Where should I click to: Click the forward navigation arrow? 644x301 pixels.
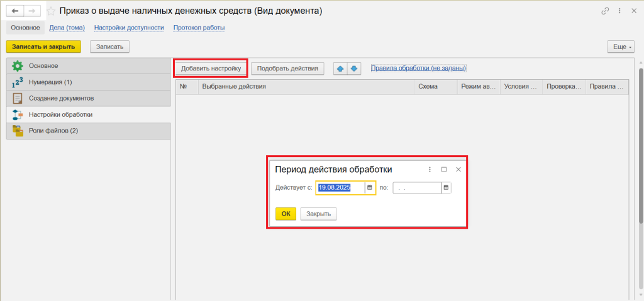click(x=31, y=11)
